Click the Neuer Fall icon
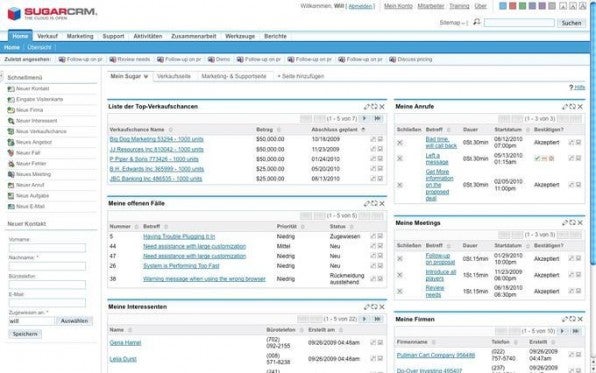This screenshot has height=373, width=596. 11,152
